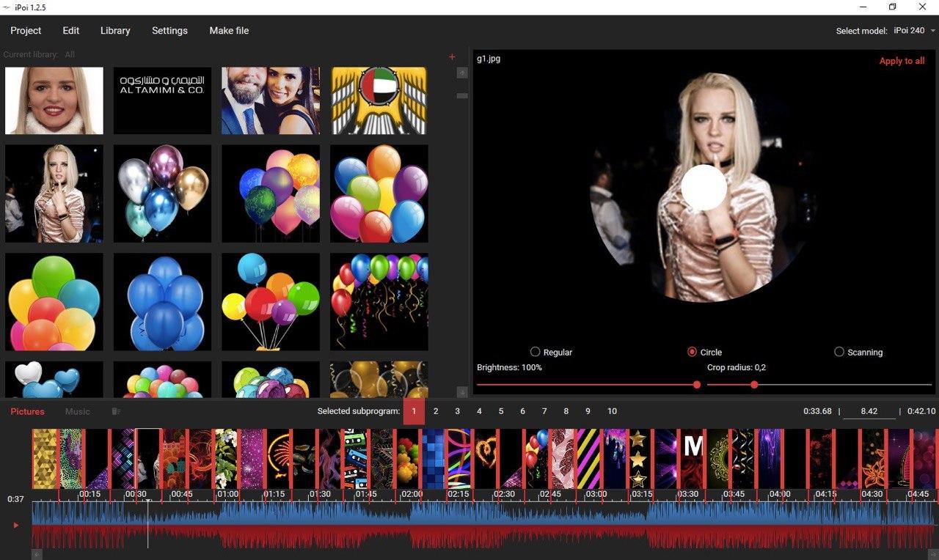Click timeline scroll left arrow
939x560 pixels.
[37, 554]
